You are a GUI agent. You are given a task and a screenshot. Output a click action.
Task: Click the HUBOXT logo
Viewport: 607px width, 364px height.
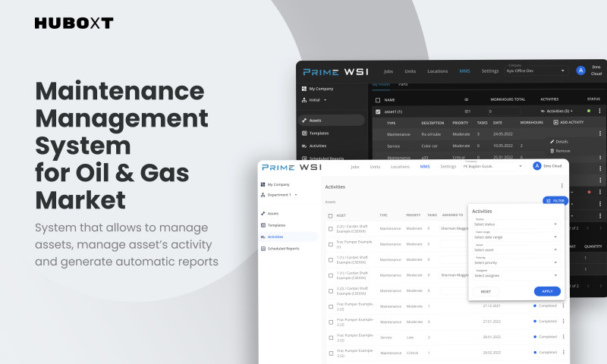point(74,24)
